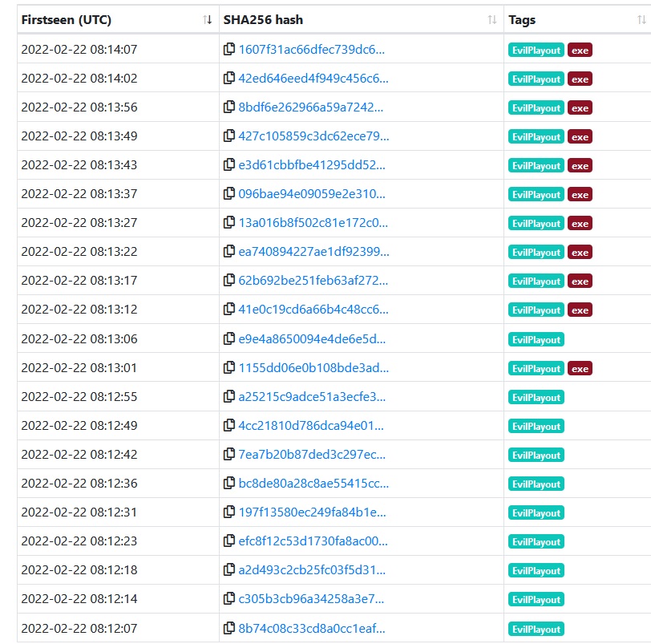Click exe tag in 08:13:12 row
Image resolution: width=651 pixels, height=644 pixels.
pyautogui.click(x=580, y=310)
